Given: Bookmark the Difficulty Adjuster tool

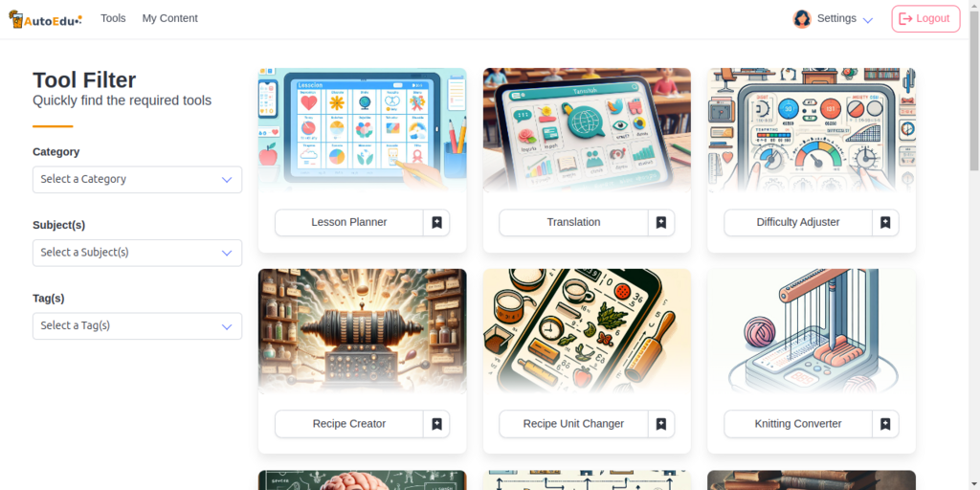Looking at the screenshot, I should pos(885,222).
